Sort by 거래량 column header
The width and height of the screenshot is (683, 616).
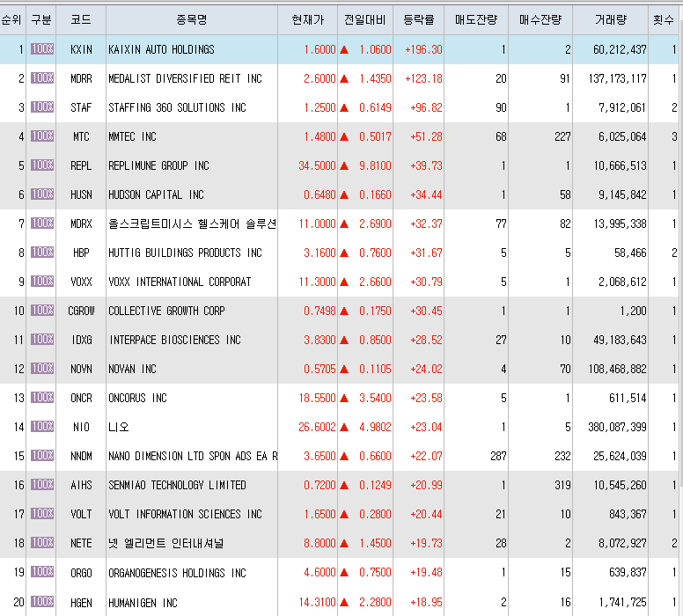click(x=610, y=20)
